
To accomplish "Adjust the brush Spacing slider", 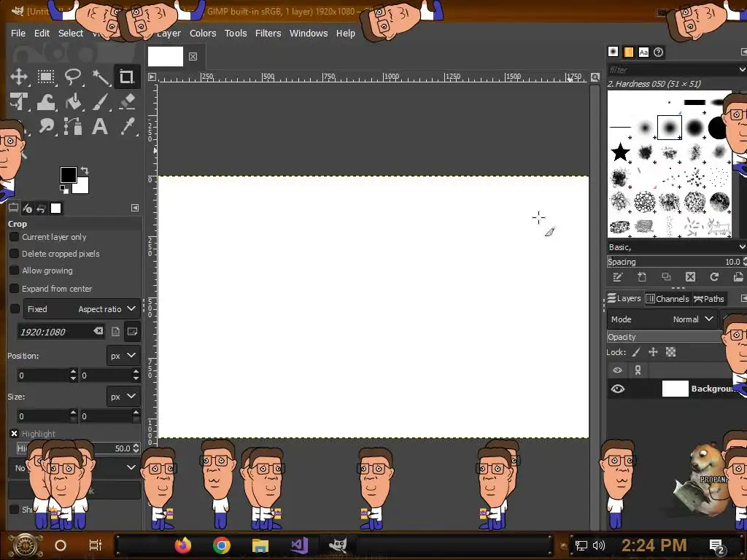I will tap(673, 262).
